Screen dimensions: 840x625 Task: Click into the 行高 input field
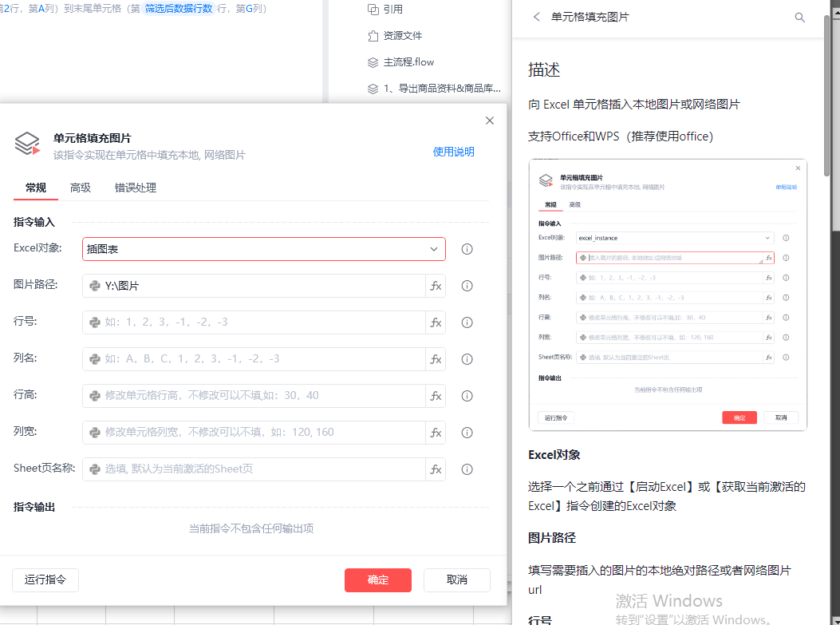coord(254,396)
